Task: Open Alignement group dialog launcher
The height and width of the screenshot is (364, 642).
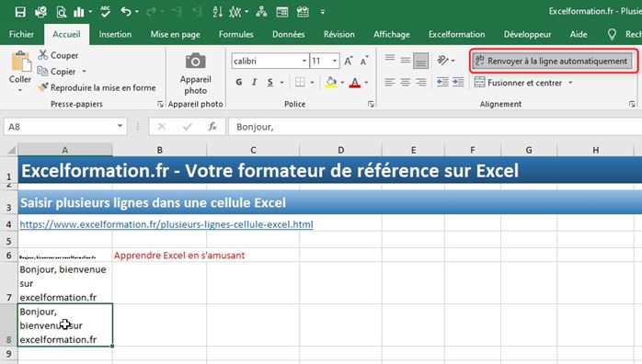Action: 632,104
